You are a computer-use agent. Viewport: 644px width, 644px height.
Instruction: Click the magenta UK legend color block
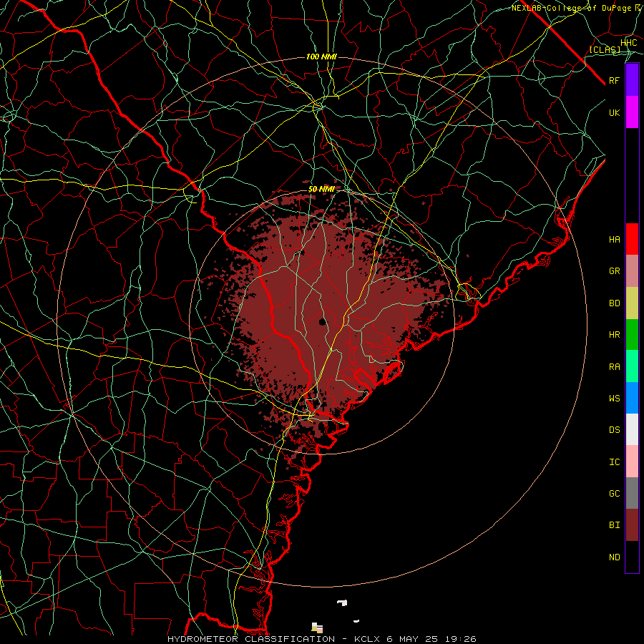(x=632, y=112)
